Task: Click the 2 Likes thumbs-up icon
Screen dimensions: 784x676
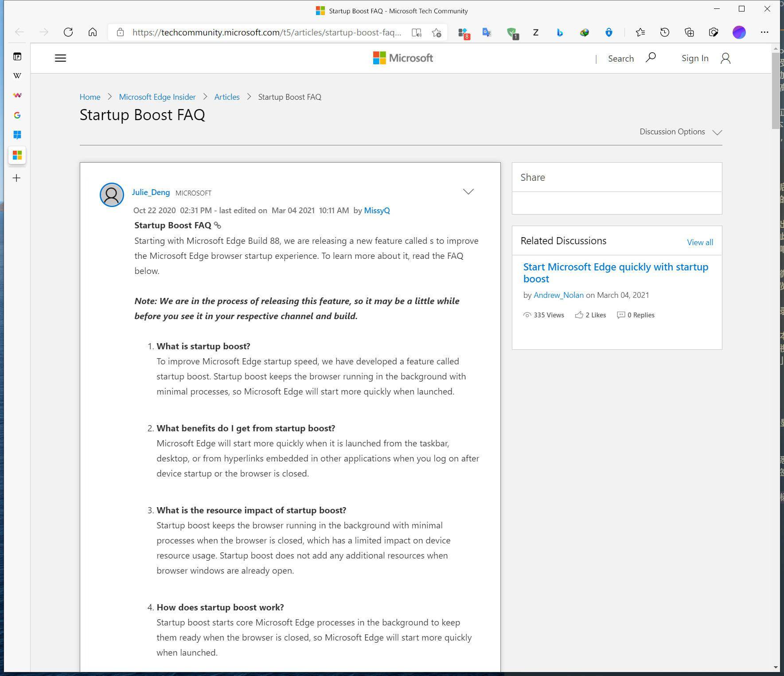Action: coord(579,315)
